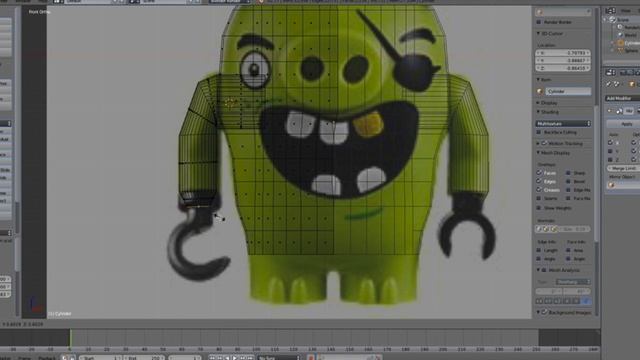Image resolution: width=640 pixels, height=360 pixels.
Task: Adjust the Normals Size slider
Action: [x=574, y=229]
